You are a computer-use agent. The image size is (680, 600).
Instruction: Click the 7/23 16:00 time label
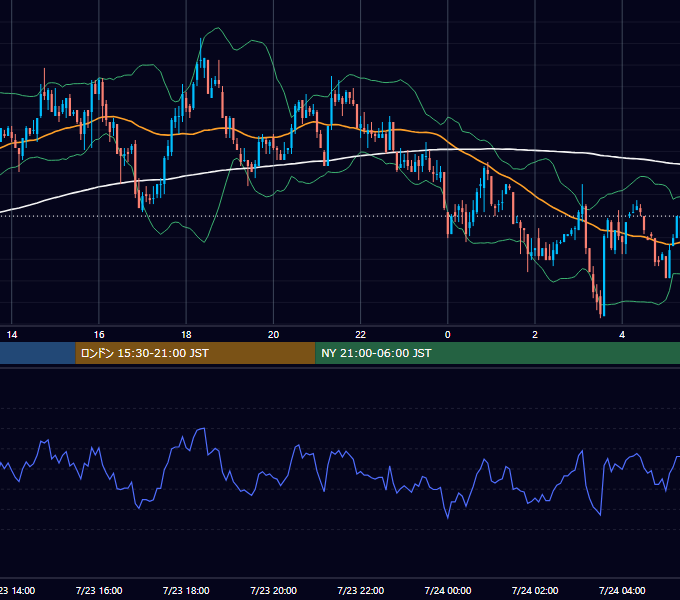99,590
